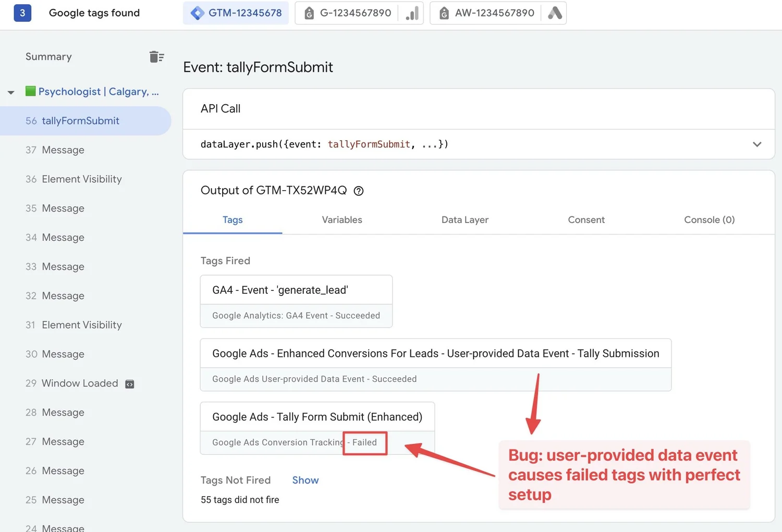Click the code icon next to Window Loaded event
This screenshot has width=782, height=532.
[x=129, y=383]
